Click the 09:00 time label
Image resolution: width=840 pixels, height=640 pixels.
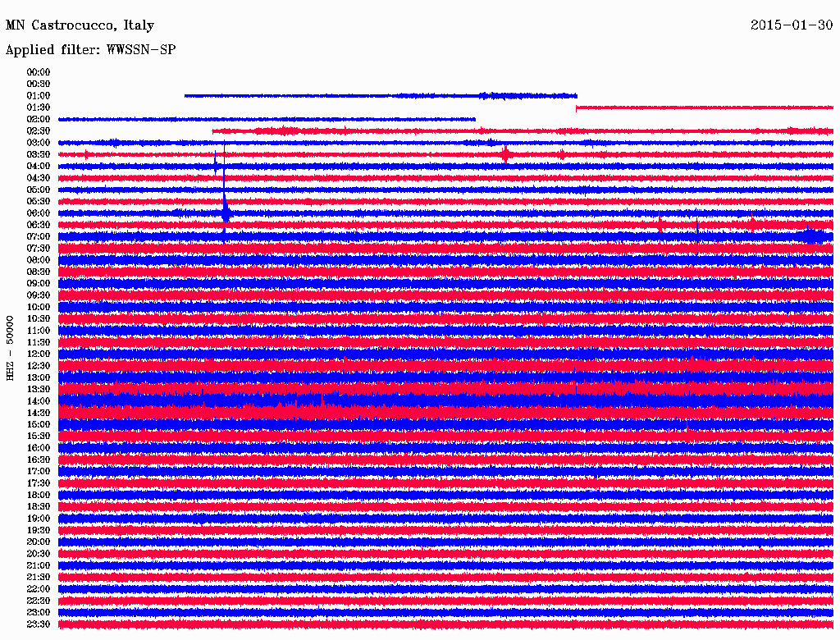tap(39, 284)
